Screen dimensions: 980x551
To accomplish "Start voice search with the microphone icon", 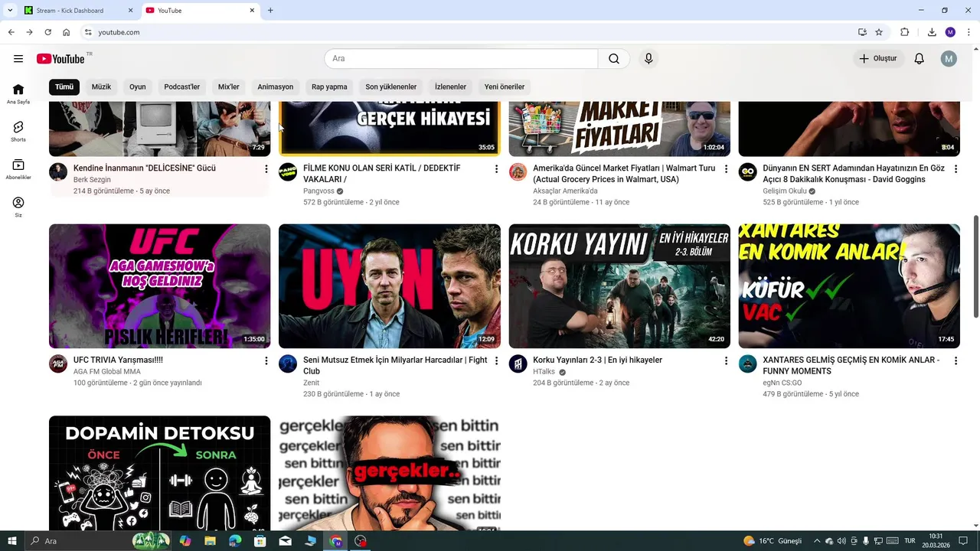I will tap(648, 59).
